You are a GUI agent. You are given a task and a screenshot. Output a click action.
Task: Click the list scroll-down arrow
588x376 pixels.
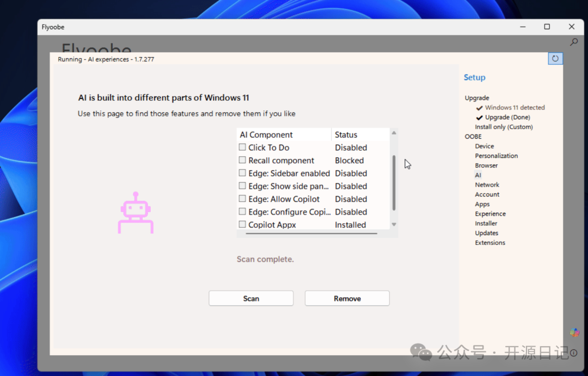[394, 224]
